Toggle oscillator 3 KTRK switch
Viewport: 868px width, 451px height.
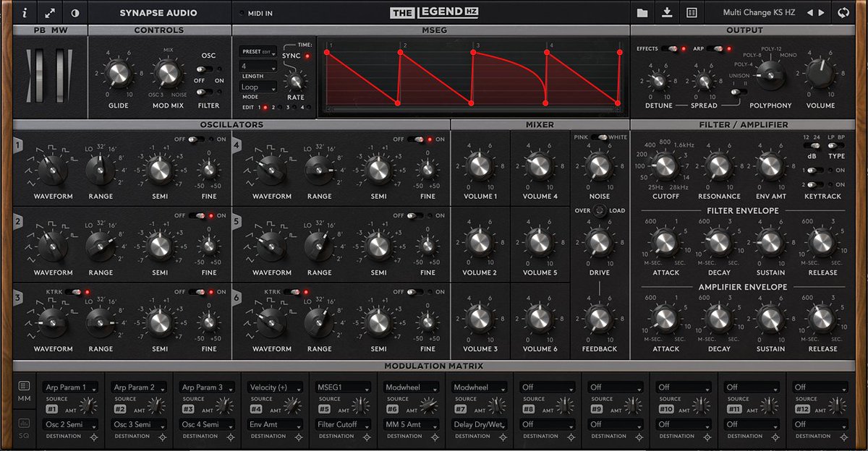pos(74,292)
